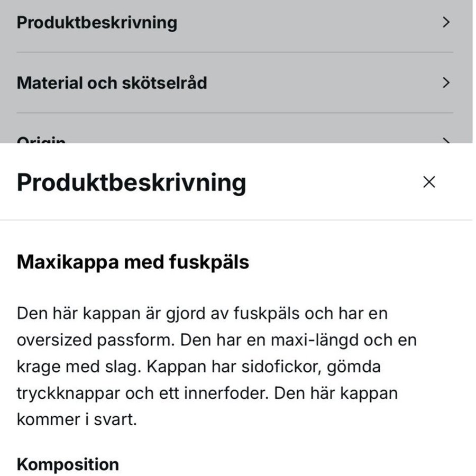Open the Produktbeskrivning row in background list
This screenshot has width=476, height=476.
[97, 23]
